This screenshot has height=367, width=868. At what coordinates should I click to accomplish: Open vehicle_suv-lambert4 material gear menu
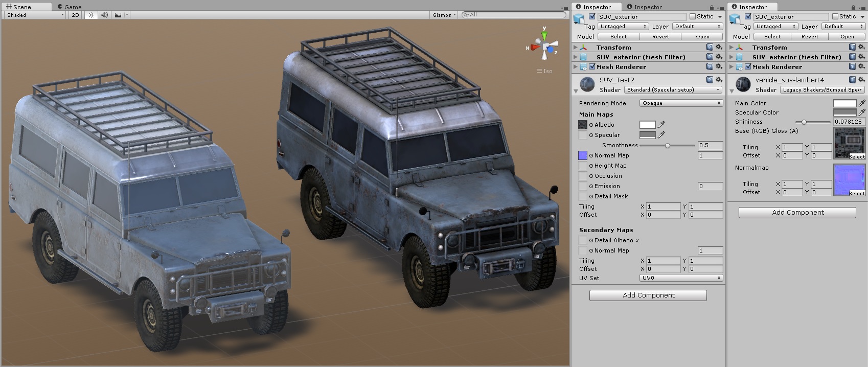click(x=861, y=80)
